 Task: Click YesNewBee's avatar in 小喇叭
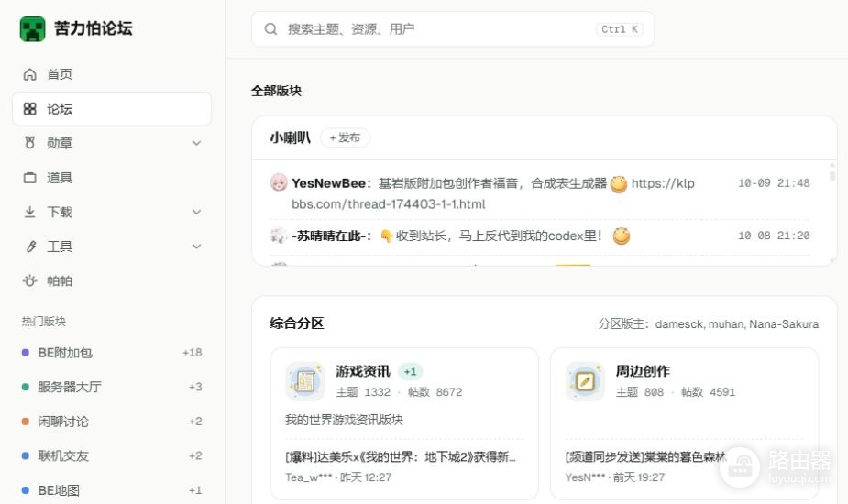click(x=279, y=182)
